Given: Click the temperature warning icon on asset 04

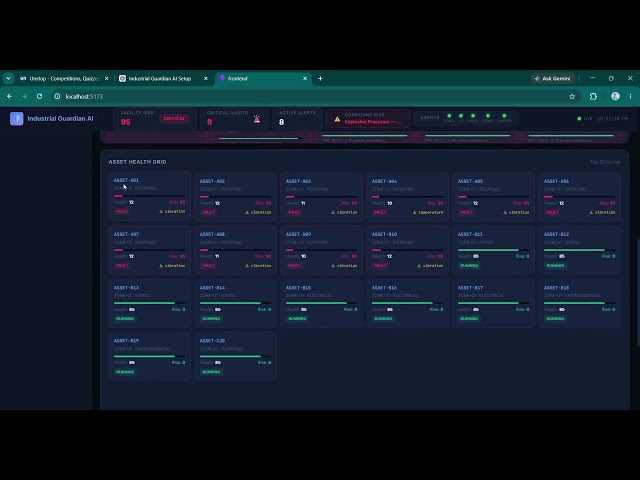Looking at the screenshot, I should tap(415, 212).
